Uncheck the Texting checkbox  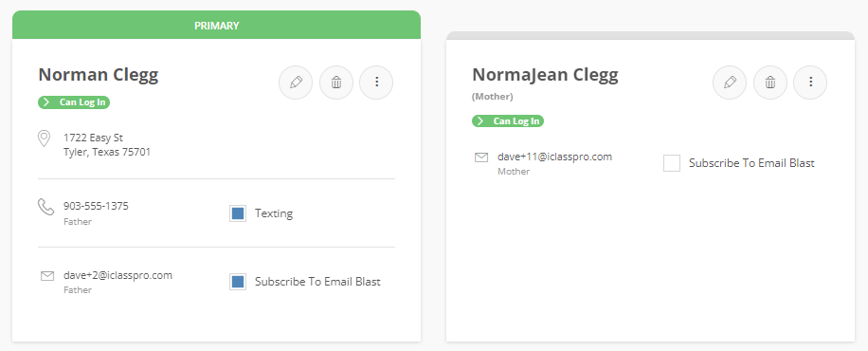238,213
